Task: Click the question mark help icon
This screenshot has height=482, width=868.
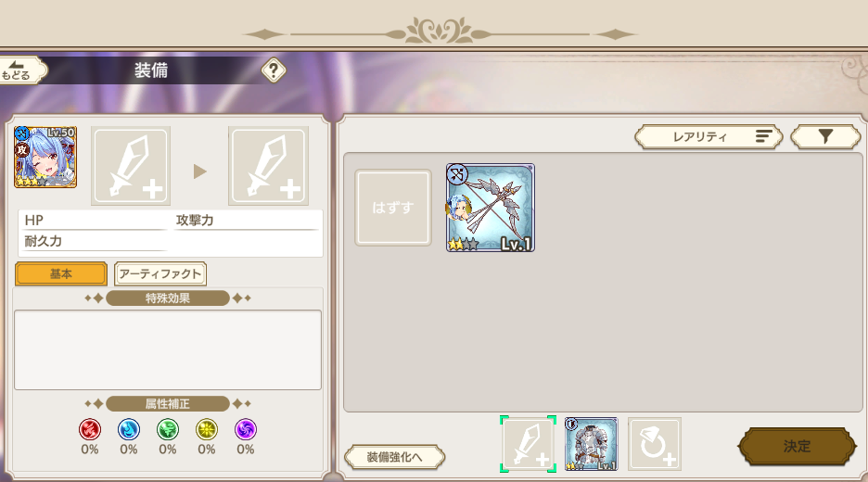Action: coord(274,70)
